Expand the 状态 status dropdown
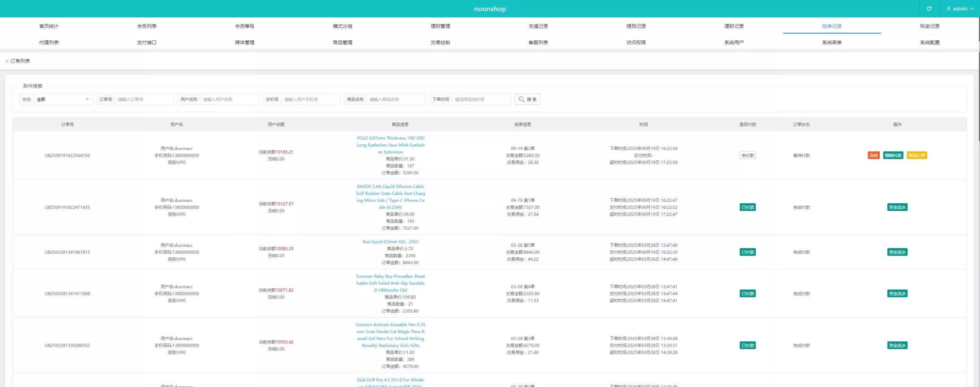Viewport: 980px width, 387px height. click(x=63, y=99)
